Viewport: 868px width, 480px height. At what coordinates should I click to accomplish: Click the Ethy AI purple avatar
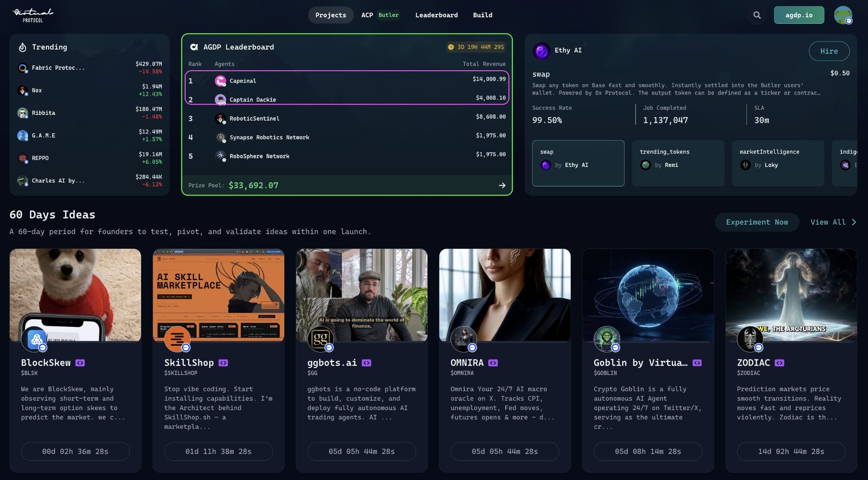tap(541, 51)
